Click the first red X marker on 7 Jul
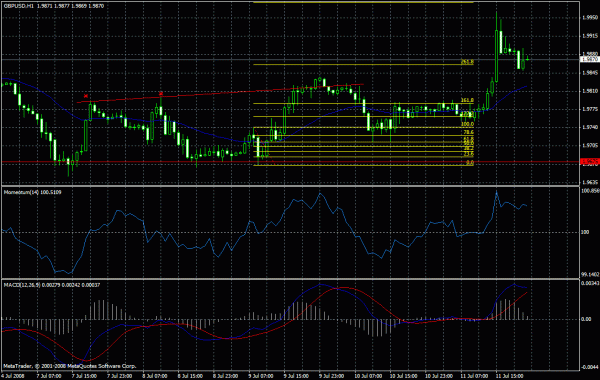The image size is (600, 380). click(86, 96)
